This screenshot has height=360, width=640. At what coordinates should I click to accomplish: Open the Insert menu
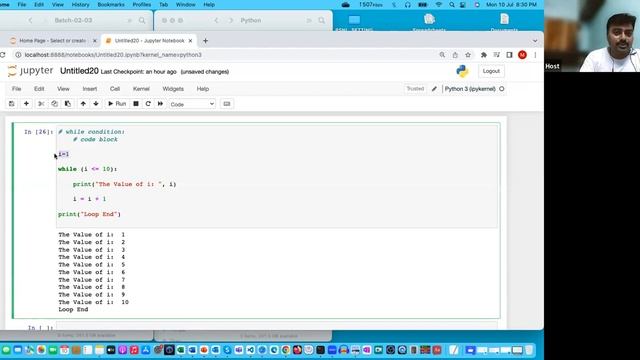(x=90, y=89)
